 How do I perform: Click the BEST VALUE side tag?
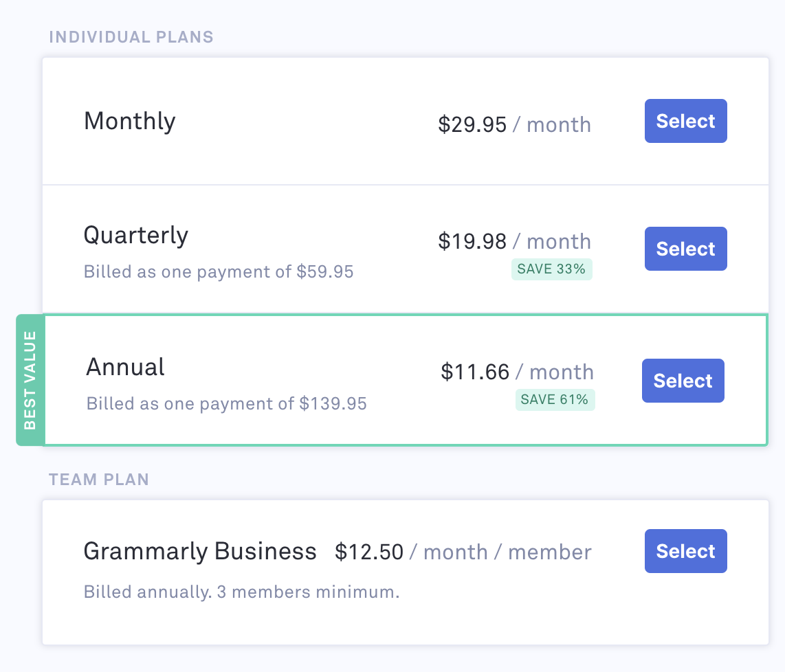[30, 380]
